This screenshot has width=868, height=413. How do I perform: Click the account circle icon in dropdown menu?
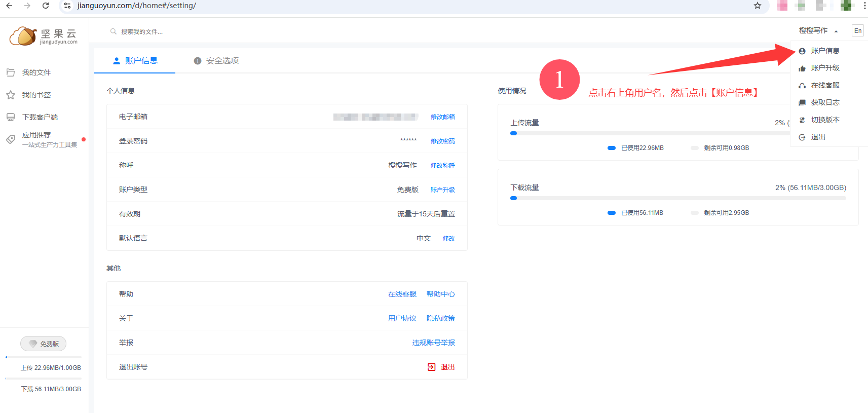pos(802,51)
